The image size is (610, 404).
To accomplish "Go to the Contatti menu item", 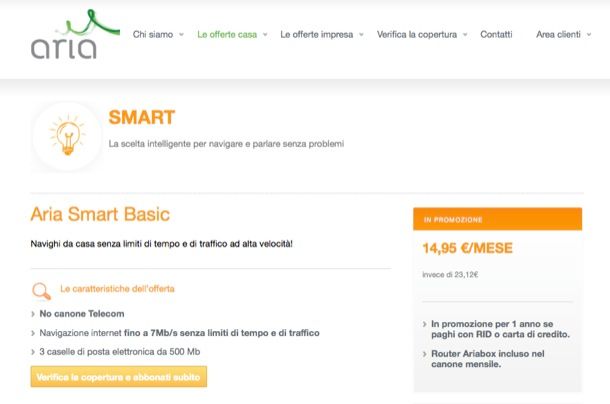I will [x=496, y=35].
